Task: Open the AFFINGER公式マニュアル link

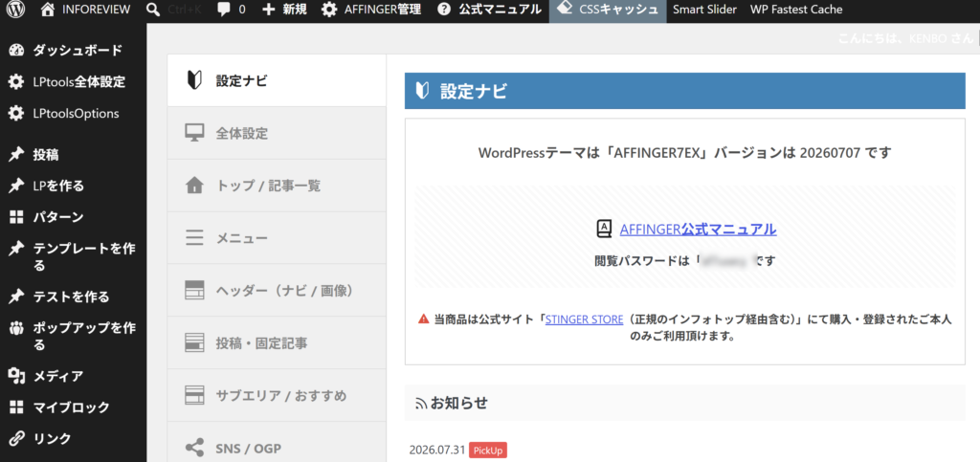Action: [698, 230]
